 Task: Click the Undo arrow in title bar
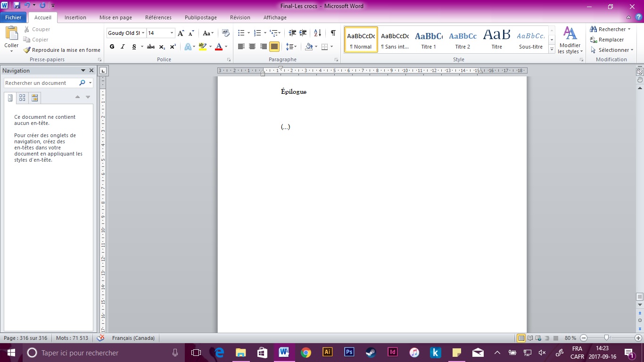(x=28, y=6)
